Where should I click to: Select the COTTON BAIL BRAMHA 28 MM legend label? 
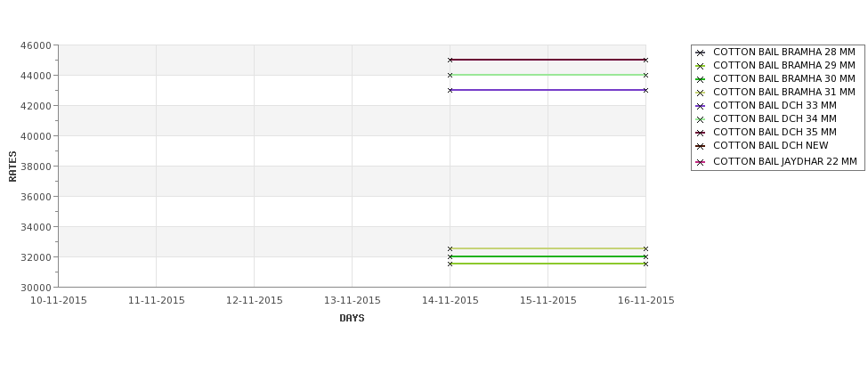click(x=783, y=52)
